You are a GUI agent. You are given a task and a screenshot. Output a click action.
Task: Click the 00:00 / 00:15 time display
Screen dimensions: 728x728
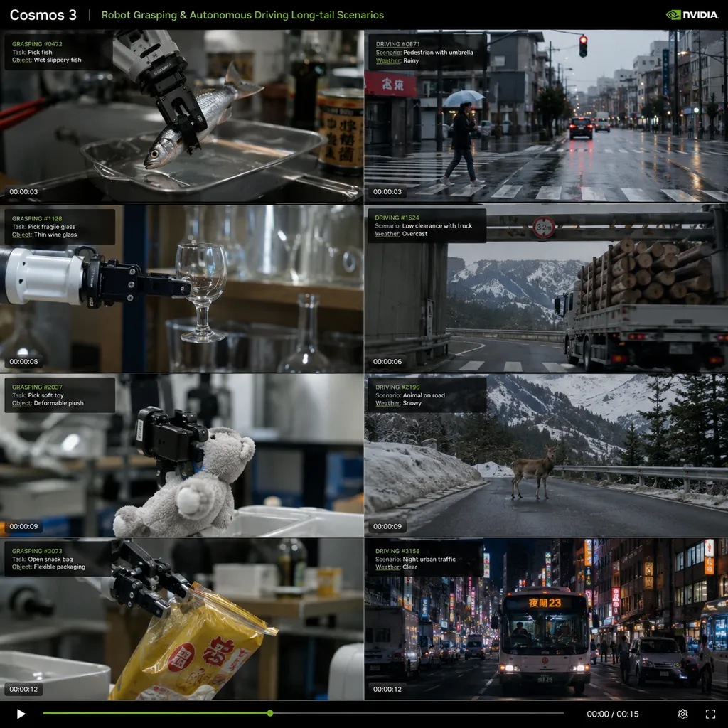point(612,714)
